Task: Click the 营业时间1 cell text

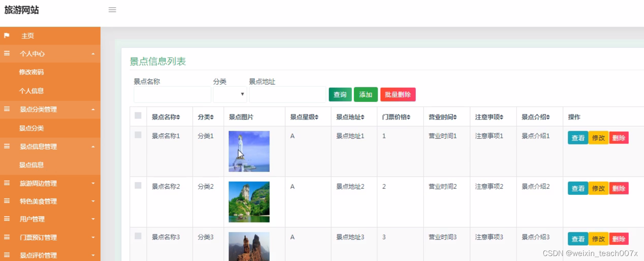Action: 443,136
